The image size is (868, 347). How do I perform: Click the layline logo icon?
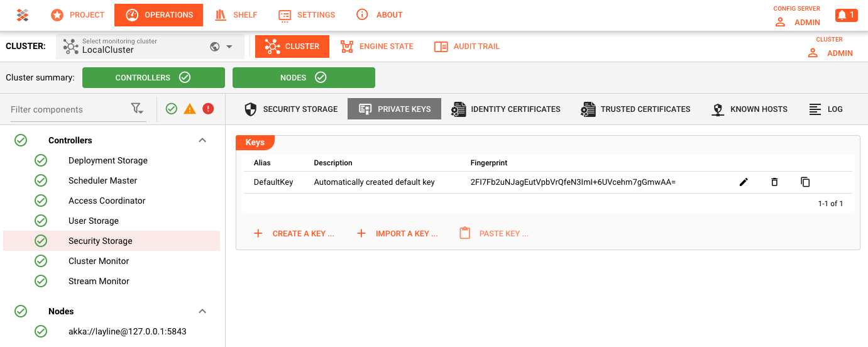point(23,15)
